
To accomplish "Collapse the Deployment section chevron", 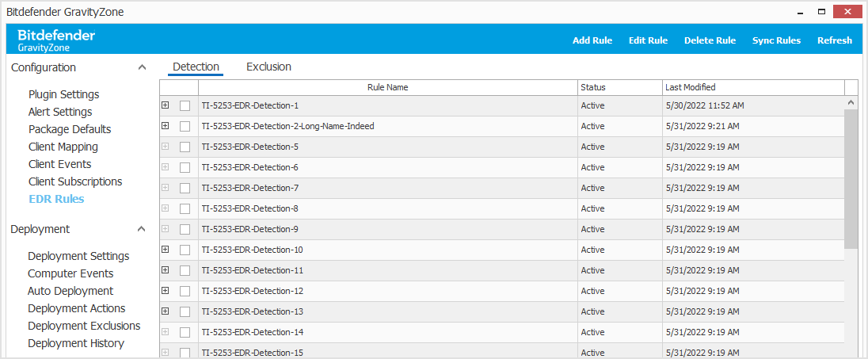I will 142,229.
